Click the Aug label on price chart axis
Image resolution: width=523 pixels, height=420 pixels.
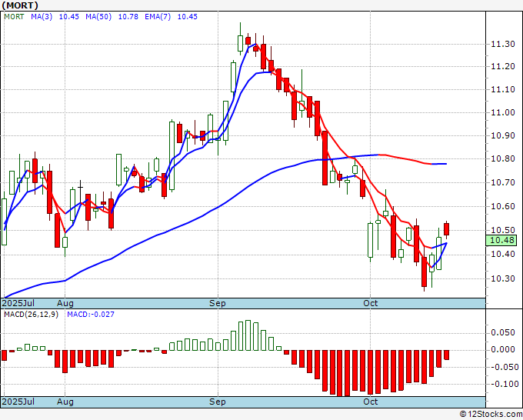click(65, 303)
